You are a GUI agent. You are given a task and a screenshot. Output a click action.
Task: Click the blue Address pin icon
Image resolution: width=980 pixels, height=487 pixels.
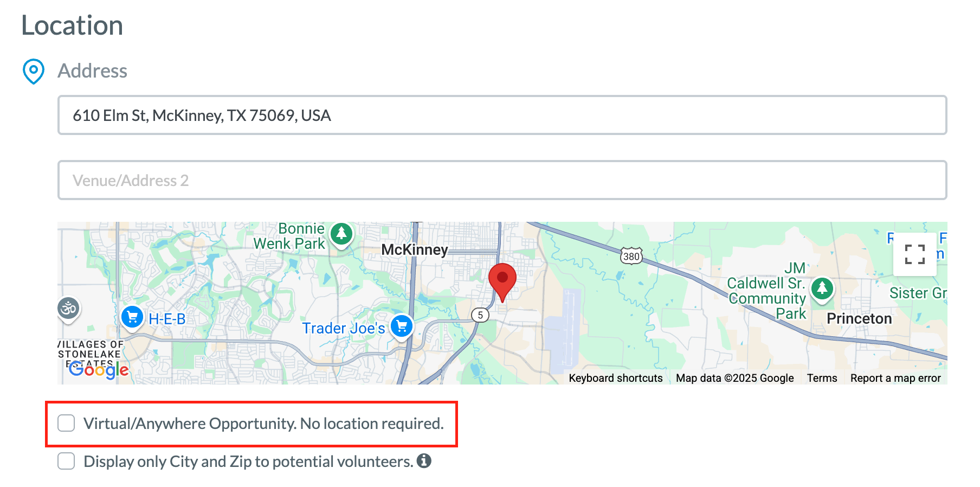(x=34, y=71)
